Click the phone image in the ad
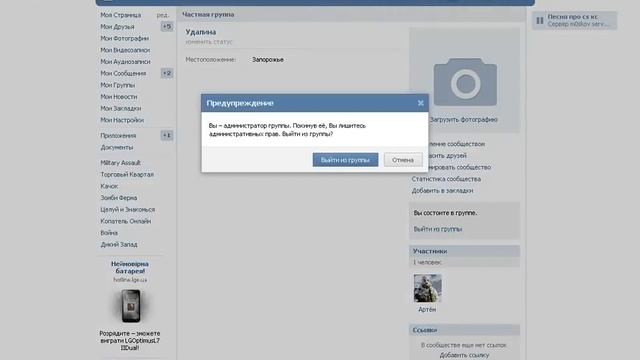This screenshot has height=360, width=640. click(x=131, y=306)
